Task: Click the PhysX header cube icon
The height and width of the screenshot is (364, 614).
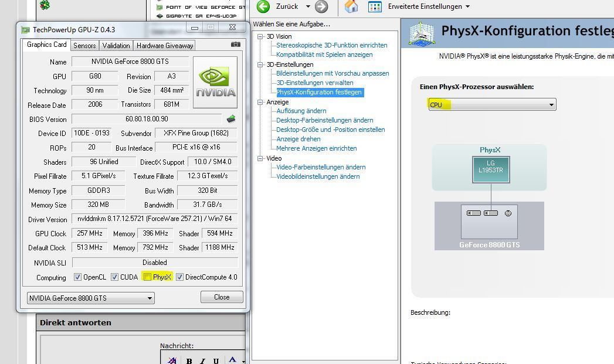Action: 421,33
